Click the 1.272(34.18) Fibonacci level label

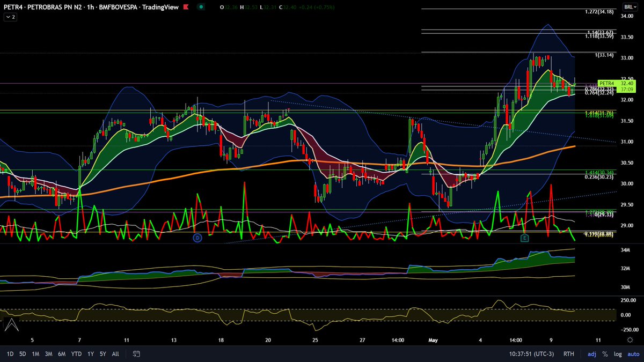coord(601,12)
